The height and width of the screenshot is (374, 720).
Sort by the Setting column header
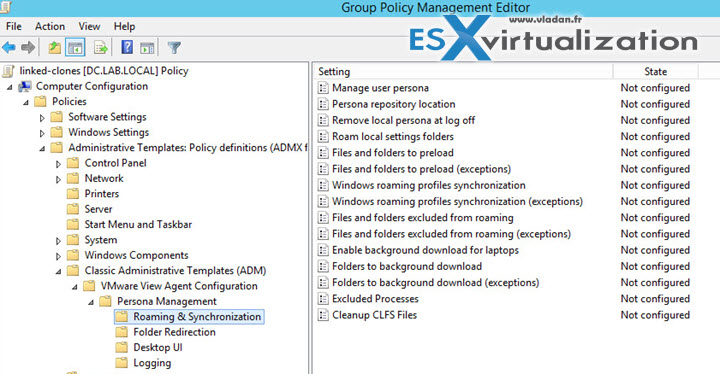[x=464, y=71]
